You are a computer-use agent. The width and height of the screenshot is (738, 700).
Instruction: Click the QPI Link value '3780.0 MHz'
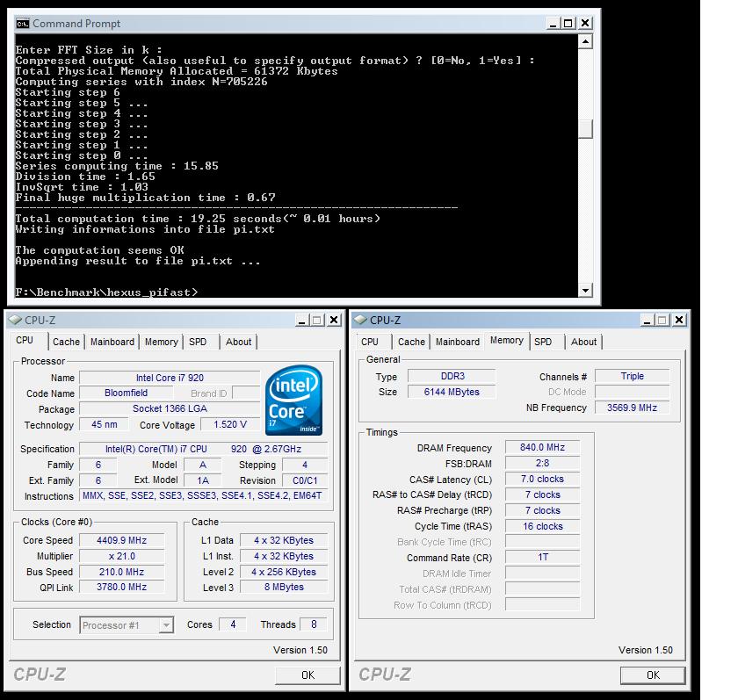[121, 587]
